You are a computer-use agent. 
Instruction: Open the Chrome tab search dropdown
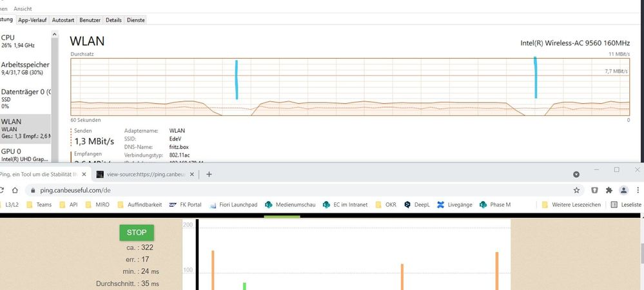pos(576,174)
